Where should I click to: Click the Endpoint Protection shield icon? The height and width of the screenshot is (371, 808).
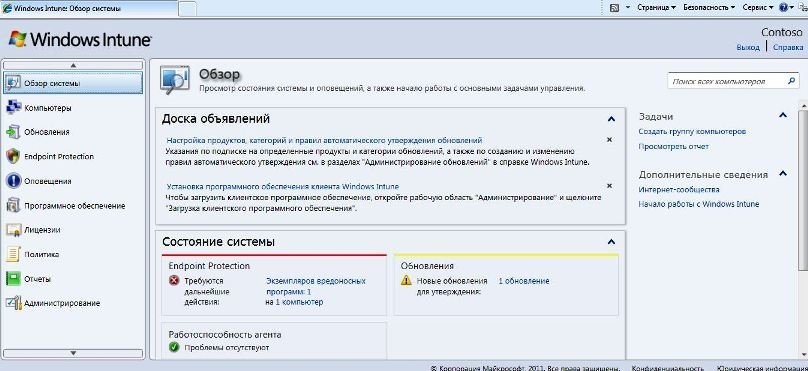coord(13,157)
